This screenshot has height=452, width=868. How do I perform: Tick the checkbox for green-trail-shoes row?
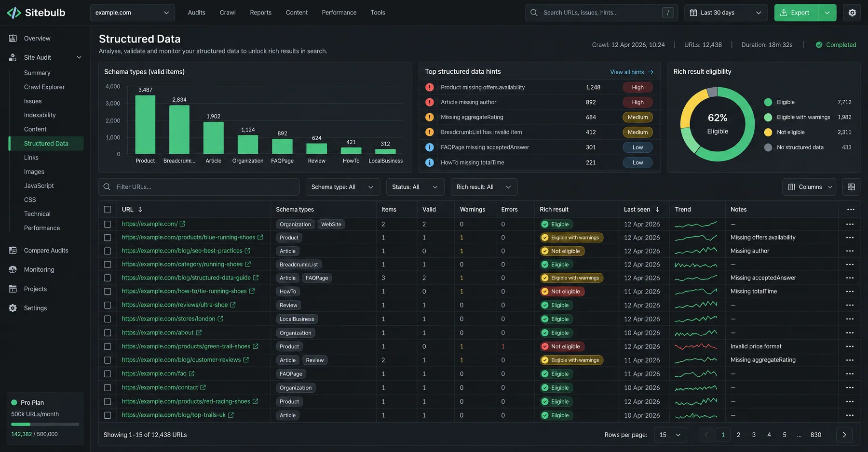coord(108,346)
